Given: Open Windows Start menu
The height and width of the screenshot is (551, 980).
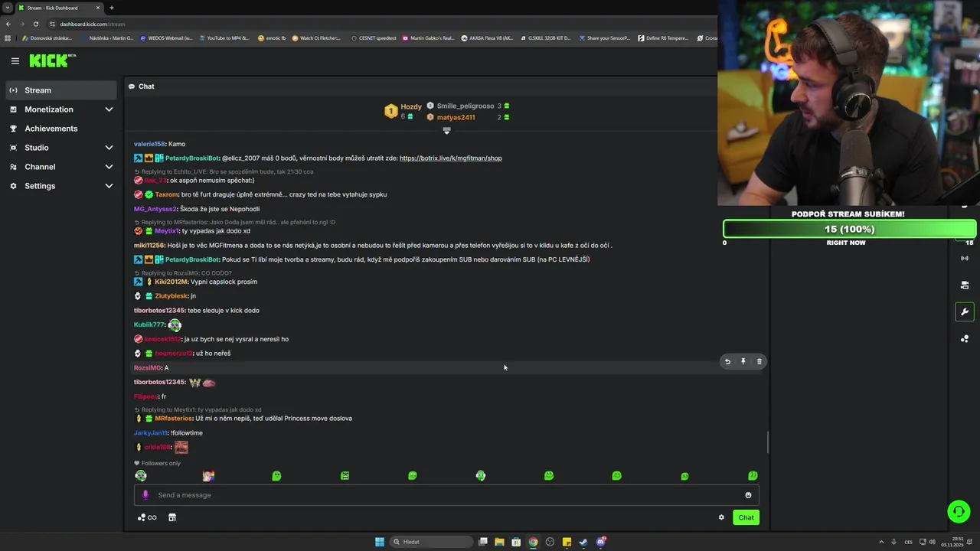Looking at the screenshot, I should click(x=380, y=542).
